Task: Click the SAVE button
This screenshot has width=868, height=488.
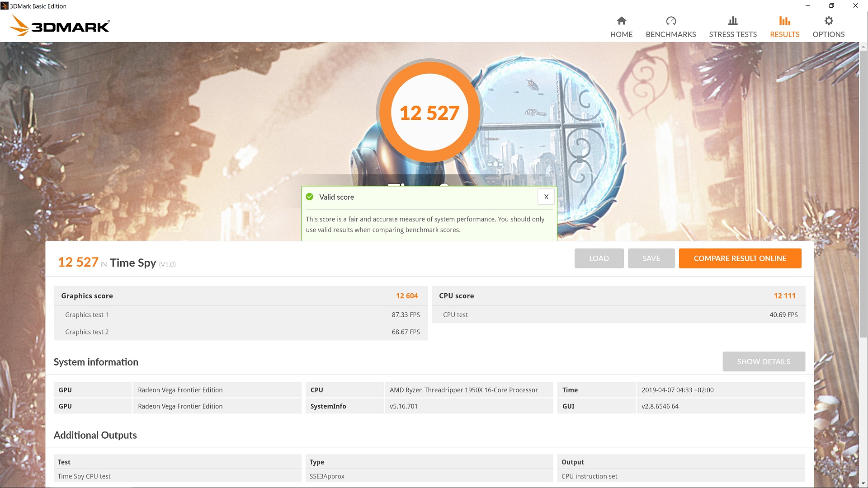Action: [x=651, y=258]
